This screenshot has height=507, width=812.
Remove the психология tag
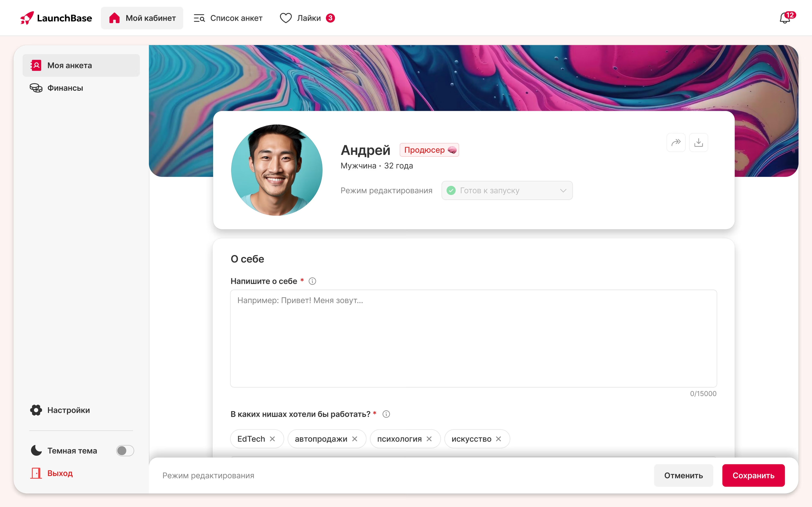(429, 439)
